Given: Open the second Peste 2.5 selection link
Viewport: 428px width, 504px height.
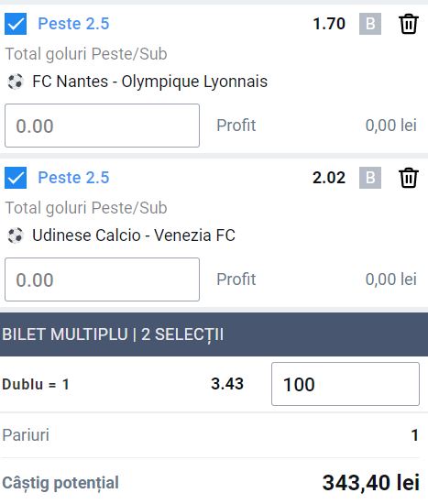Looking at the screenshot, I should click(73, 178).
